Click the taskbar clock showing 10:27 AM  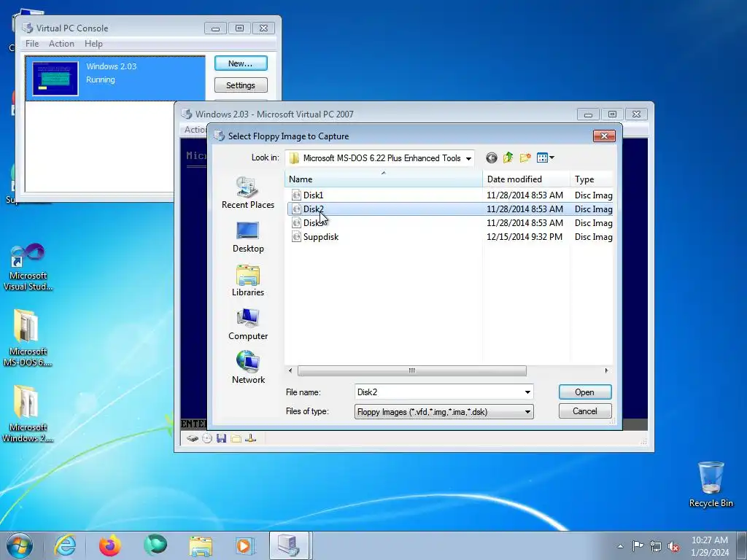coord(709,546)
